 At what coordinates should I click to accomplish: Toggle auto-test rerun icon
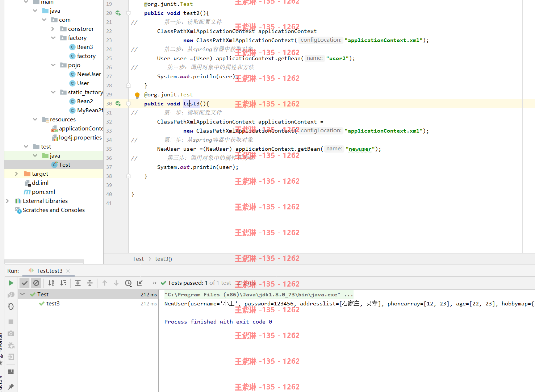pyautogui.click(x=11, y=306)
